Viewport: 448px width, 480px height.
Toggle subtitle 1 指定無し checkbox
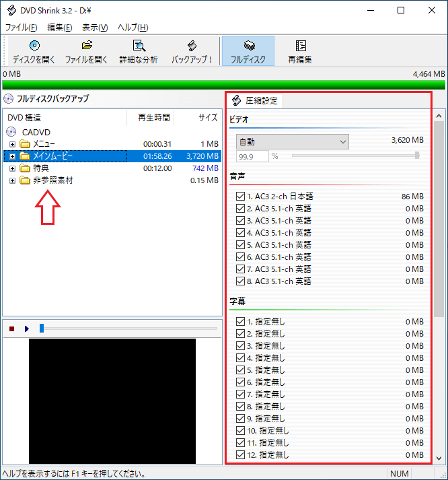tap(241, 322)
